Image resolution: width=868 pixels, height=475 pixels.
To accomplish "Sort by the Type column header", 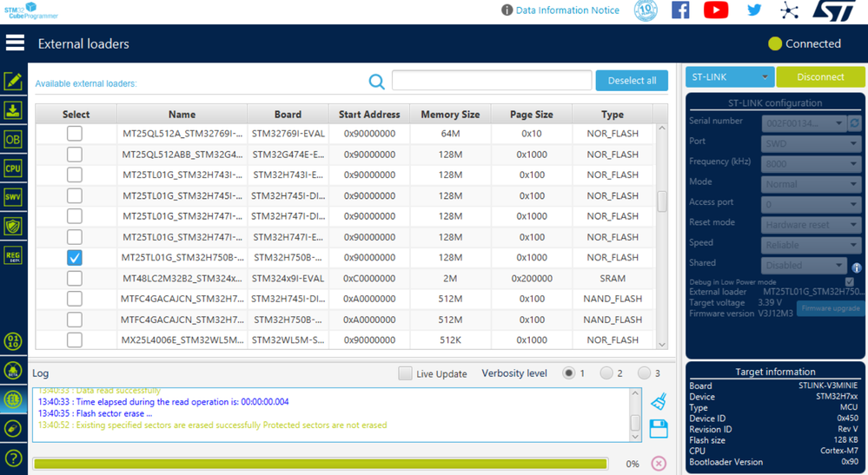I will (x=613, y=114).
